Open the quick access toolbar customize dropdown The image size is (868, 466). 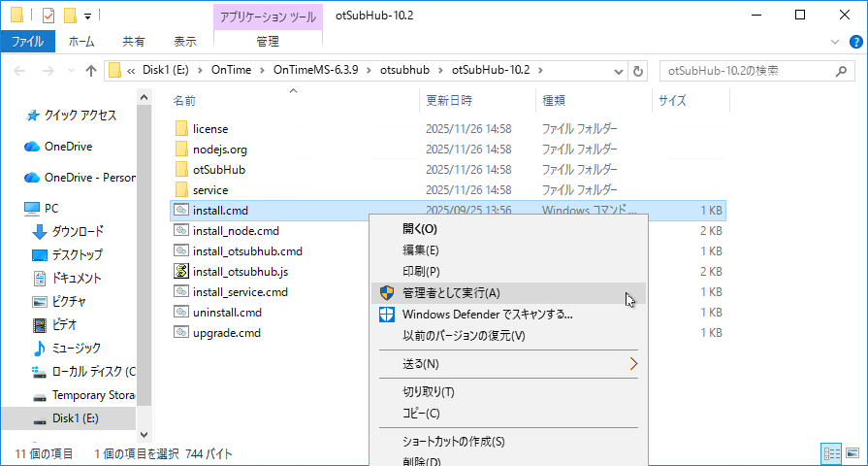click(x=87, y=16)
